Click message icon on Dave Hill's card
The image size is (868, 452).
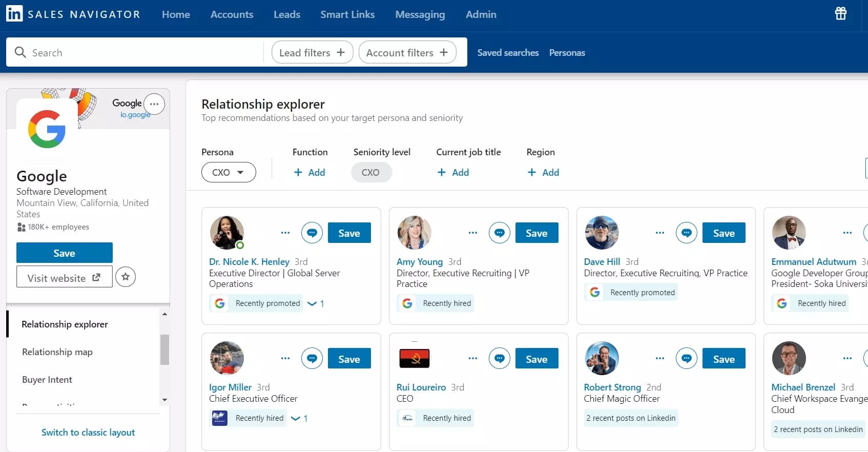[686, 233]
